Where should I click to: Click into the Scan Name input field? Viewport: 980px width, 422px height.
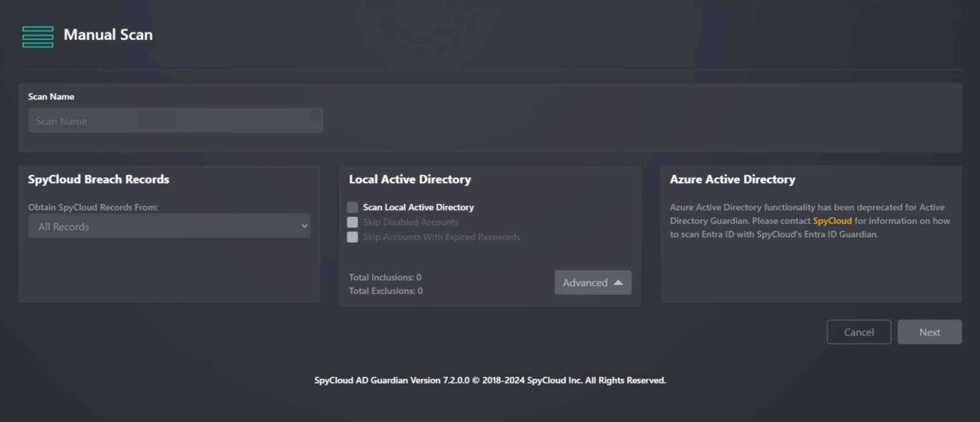tap(176, 121)
